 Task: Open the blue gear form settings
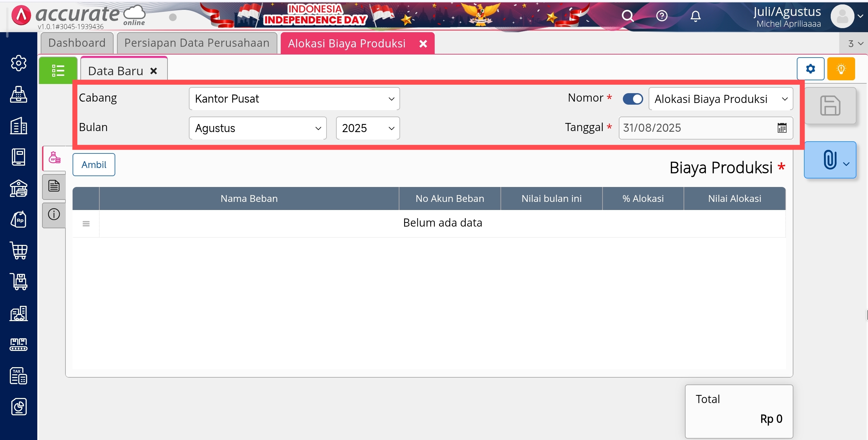pos(810,69)
